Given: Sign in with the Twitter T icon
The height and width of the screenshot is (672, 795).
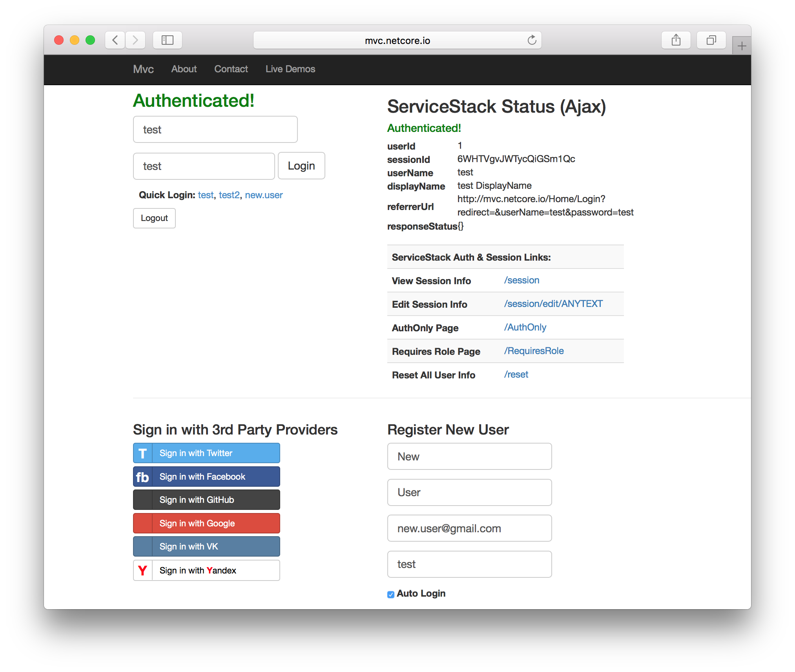Looking at the screenshot, I should tap(143, 453).
